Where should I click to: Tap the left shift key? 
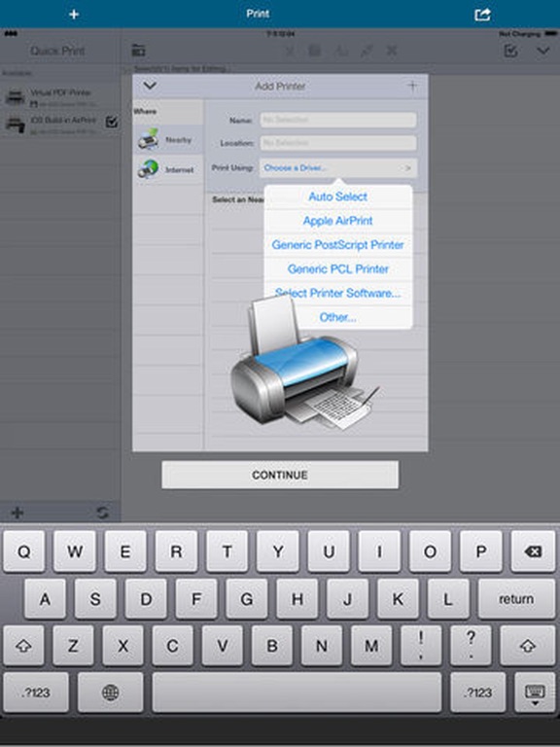23,646
